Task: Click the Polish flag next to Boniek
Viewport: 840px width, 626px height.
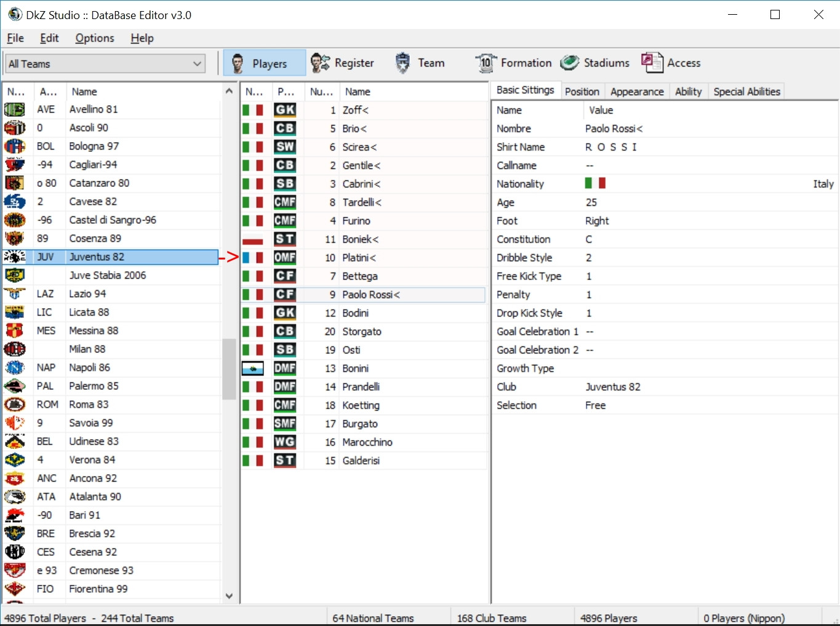Action: point(253,239)
